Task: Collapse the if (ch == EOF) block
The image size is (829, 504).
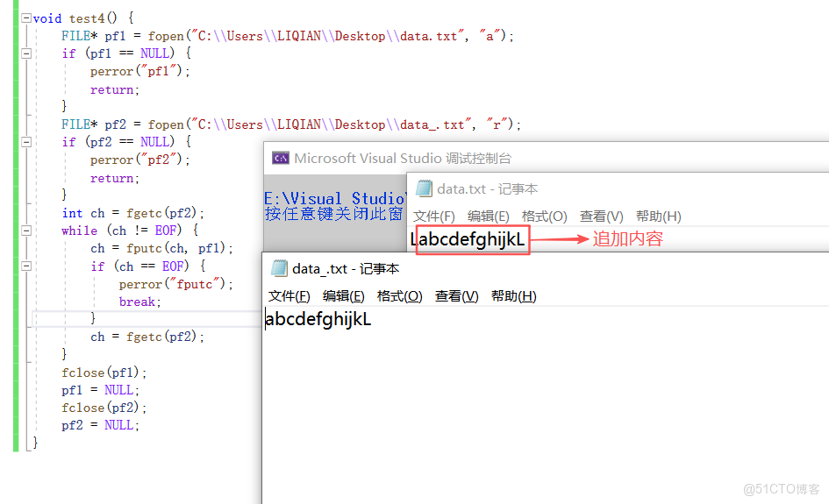Action: (26, 266)
